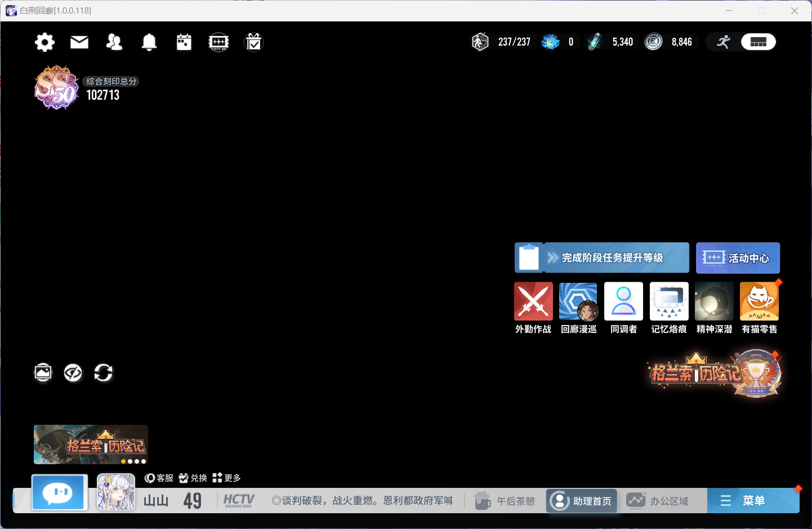Click the green vial currency icon
The width and height of the screenshot is (812, 529).
[594, 42]
